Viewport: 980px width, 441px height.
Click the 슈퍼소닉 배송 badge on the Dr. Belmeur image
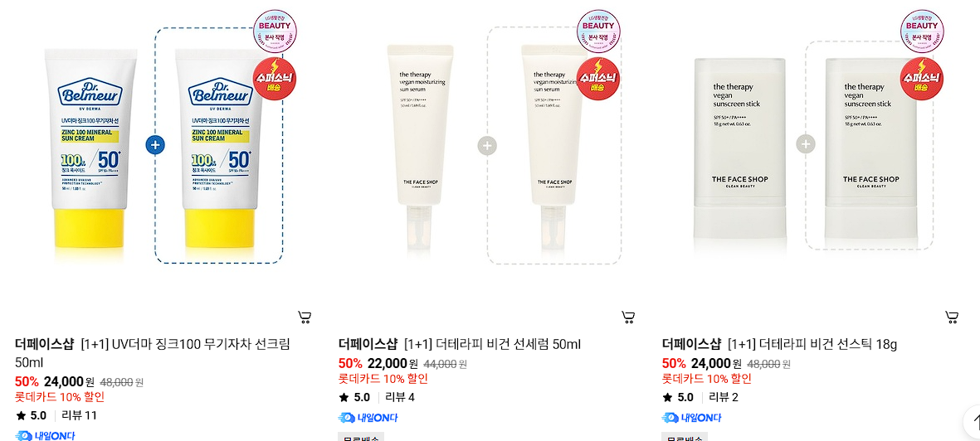275,78
